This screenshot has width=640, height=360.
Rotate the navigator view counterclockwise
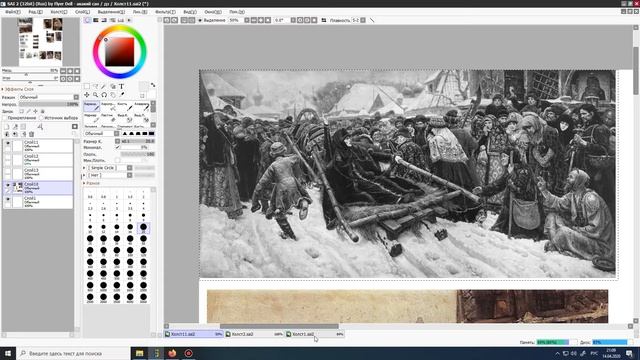coord(63,78)
